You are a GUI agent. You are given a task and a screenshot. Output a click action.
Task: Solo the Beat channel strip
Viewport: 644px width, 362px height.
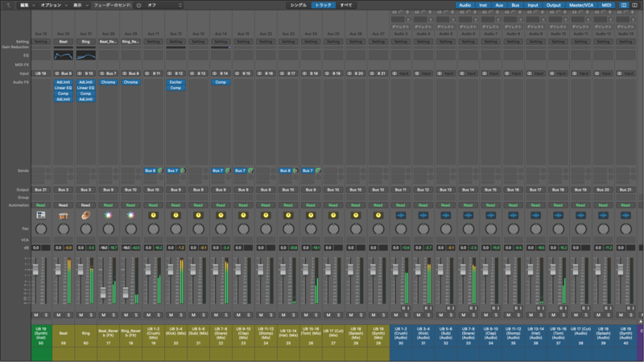tap(68, 315)
